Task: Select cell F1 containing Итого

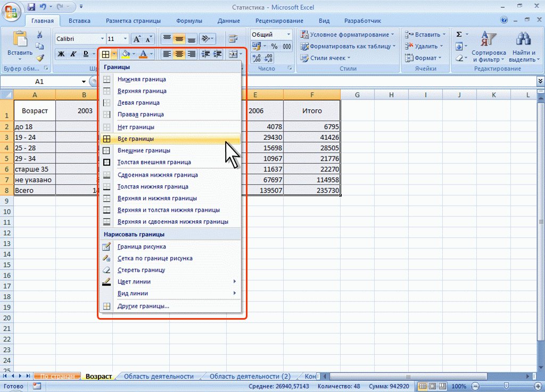Action: (x=312, y=111)
